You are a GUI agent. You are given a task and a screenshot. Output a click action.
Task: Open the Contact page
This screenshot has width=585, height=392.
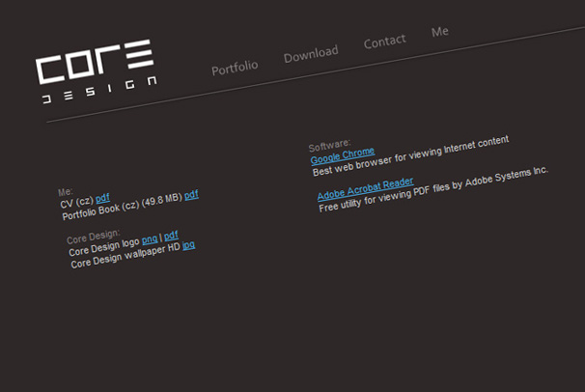[x=384, y=42]
